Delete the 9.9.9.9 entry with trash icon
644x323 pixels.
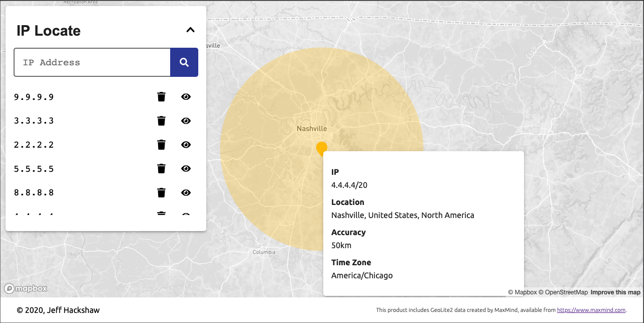pyautogui.click(x=161, y=97)
